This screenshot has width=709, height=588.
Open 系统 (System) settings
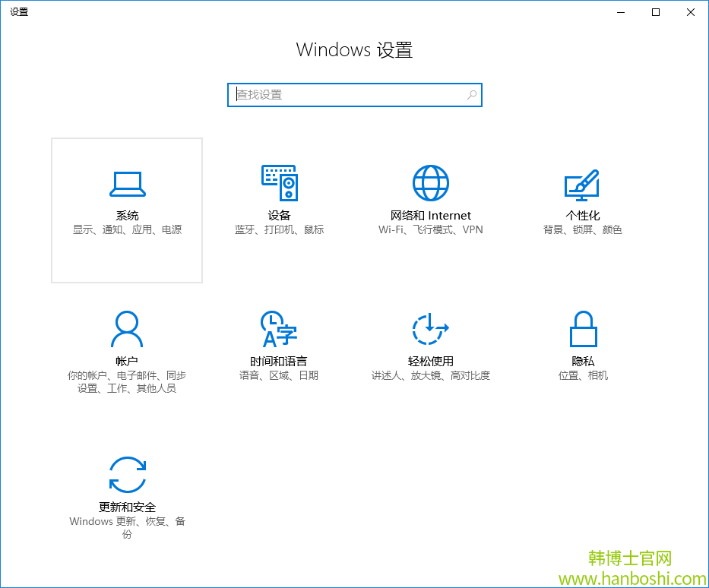(x=126, y=210)
